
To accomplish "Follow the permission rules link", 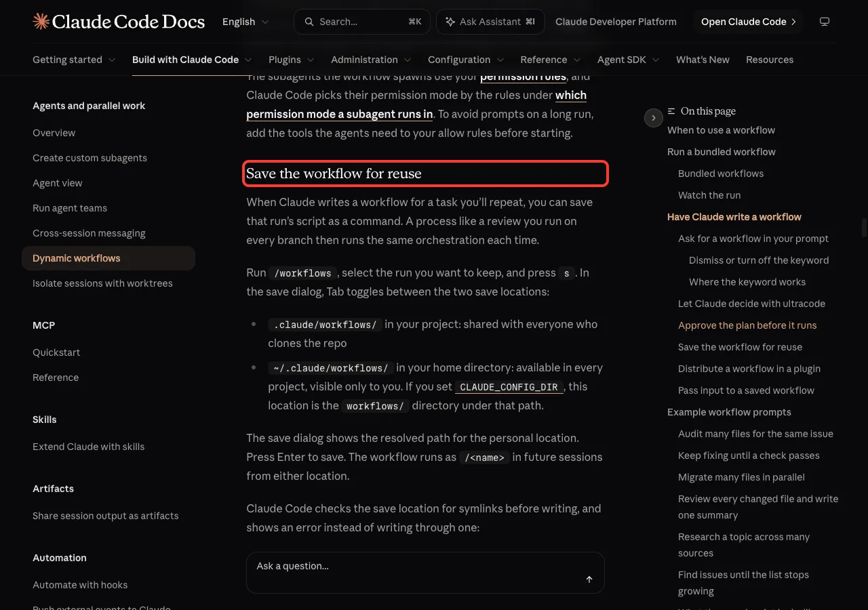I will (523, 77).
